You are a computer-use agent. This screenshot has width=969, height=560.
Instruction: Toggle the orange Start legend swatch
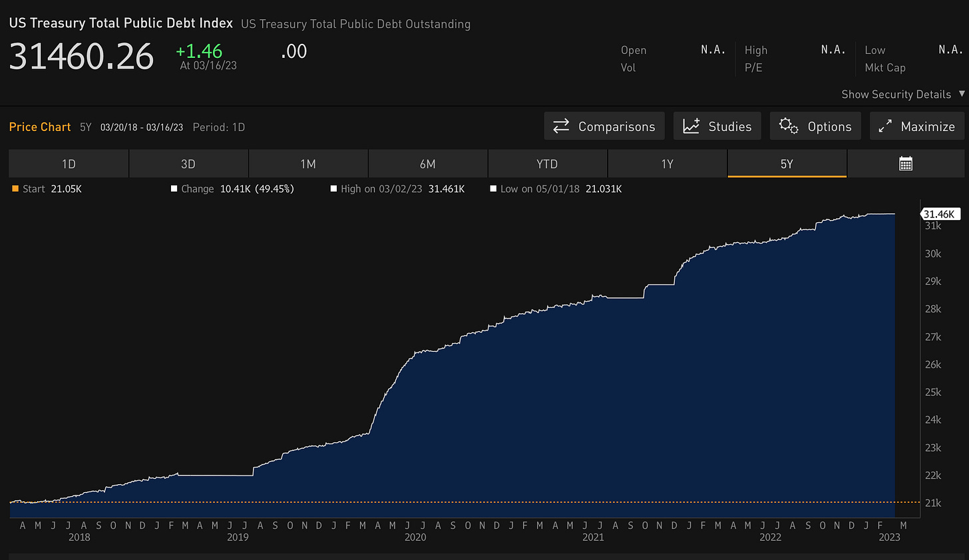point(15,189)
